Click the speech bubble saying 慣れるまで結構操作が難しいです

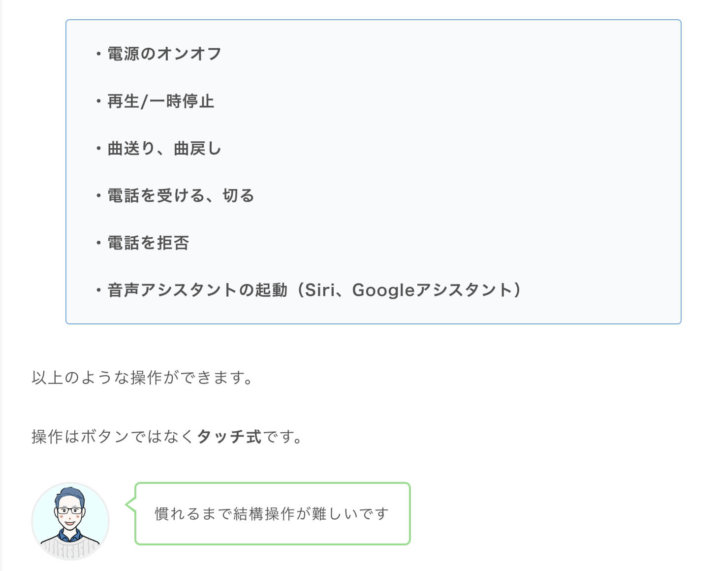click(272, 514)
